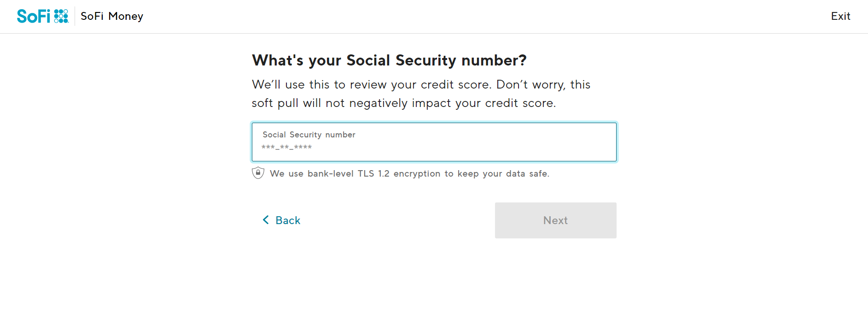Click the 'Social Security number' field label

click(309, 135)
